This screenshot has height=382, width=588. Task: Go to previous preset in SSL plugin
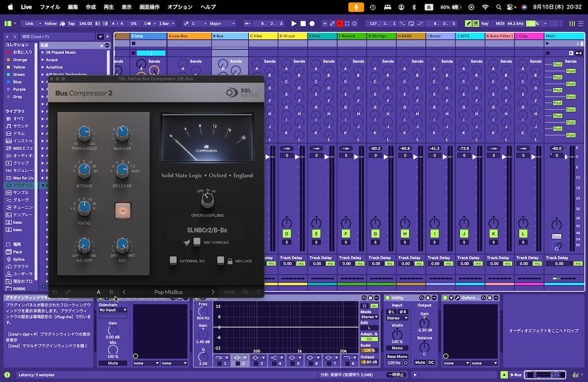tap(124, 292)
